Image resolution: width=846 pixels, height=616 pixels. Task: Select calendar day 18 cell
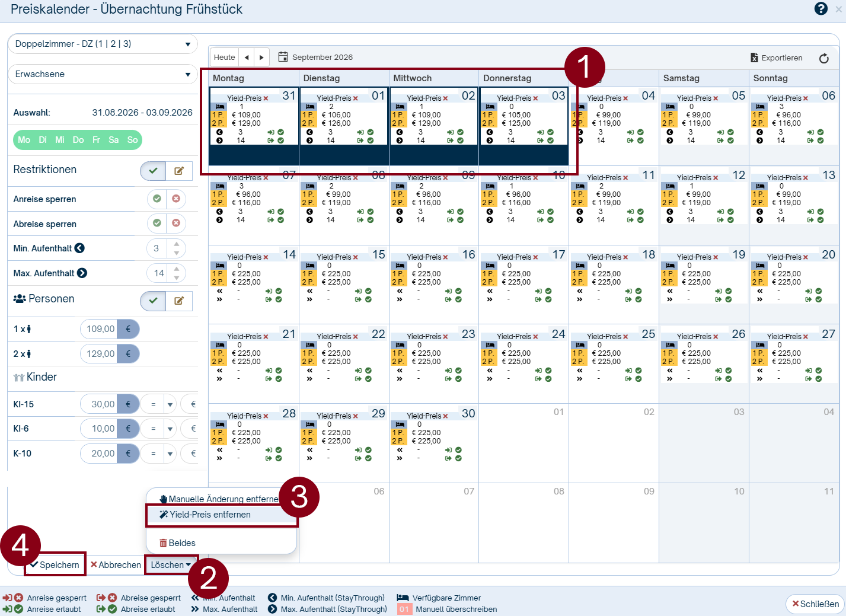(x=614, y=285)
